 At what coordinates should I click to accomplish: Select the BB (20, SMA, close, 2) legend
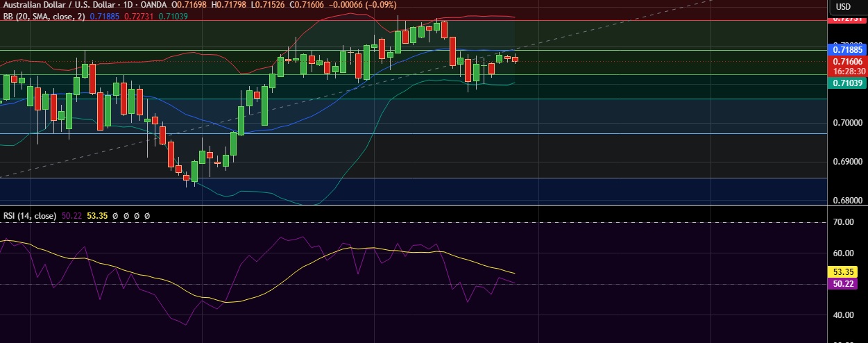[43, 15]
